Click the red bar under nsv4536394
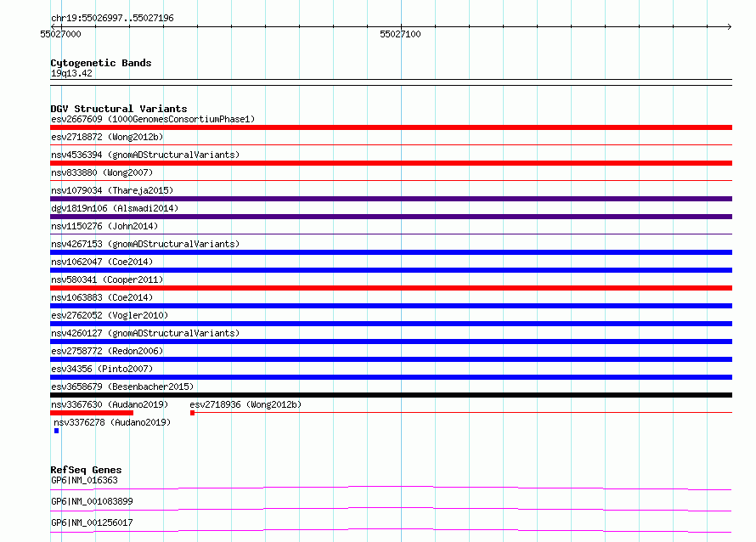756x542 pixels. coord(391,163)
